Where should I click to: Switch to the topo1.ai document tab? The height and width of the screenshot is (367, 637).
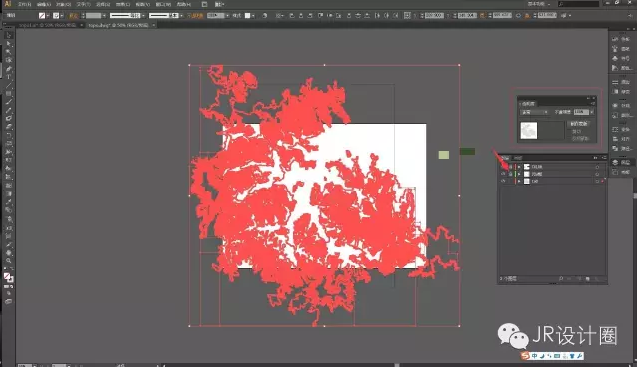(48, 25)
